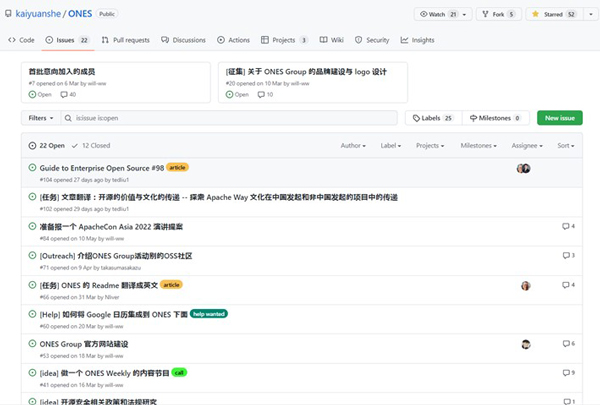The width and height of the screenshot is (600, 405).
Task: Open the kaiyuanshe owner link
Action: pos(38,14)
